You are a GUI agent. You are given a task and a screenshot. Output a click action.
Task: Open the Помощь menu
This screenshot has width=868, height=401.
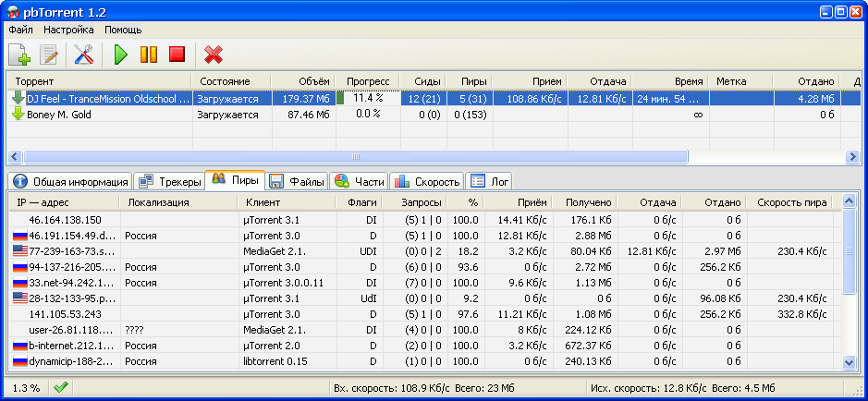[123, 30]
